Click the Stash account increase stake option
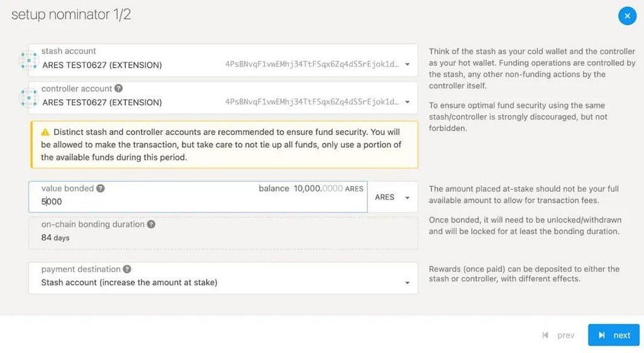 (x=130, y=283)
